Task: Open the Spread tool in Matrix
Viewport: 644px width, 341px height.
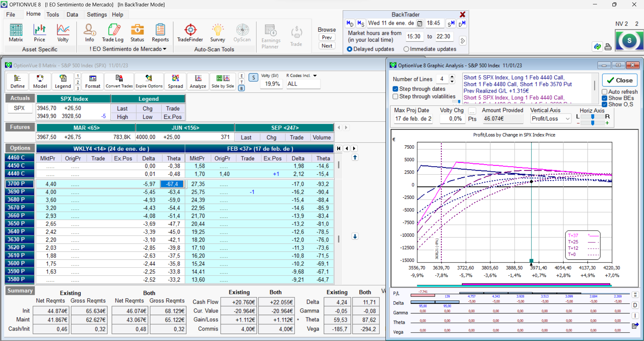Action: [x=175, y=82]
